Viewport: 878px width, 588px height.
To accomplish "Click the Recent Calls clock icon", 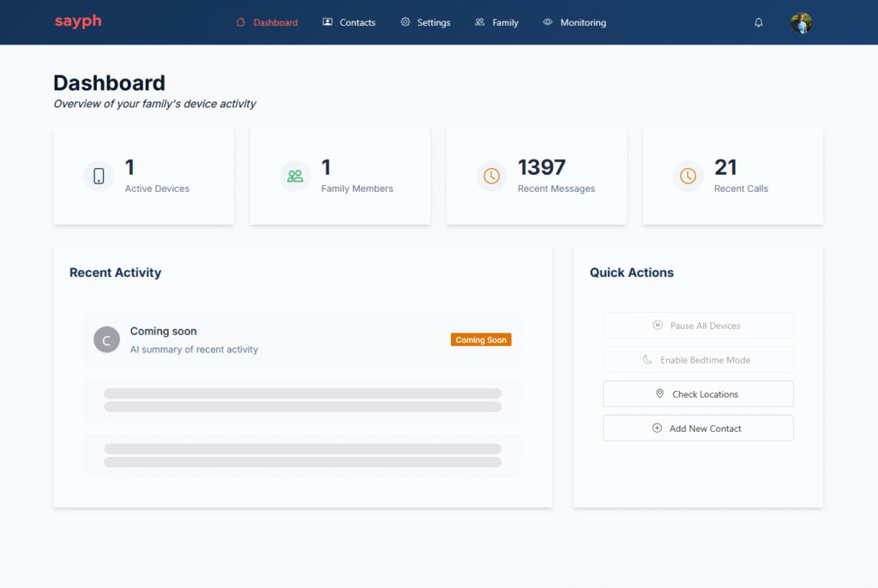I will pos(688,176).
